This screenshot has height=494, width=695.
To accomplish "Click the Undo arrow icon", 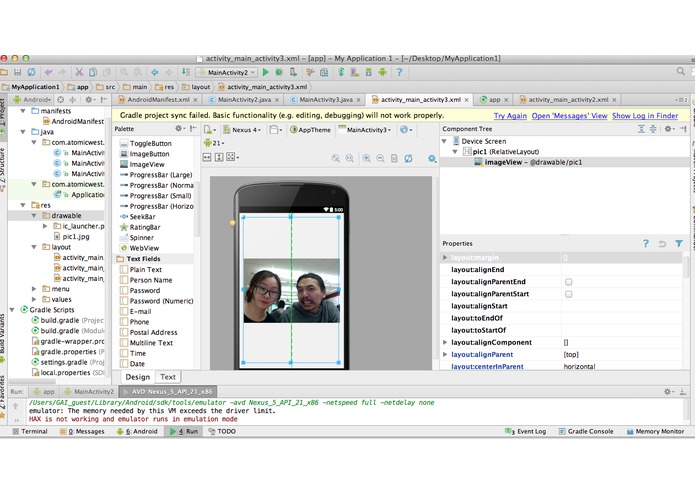I will tap(48, 72).
